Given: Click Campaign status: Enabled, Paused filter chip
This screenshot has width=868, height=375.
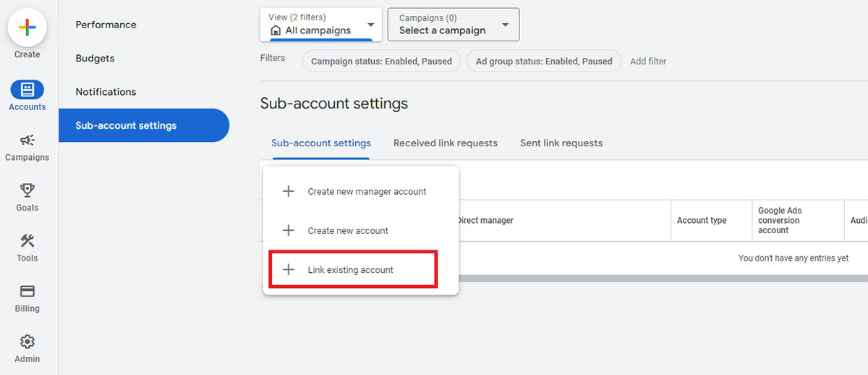Looking at the screenshot, I should click(x=381, y=62).
